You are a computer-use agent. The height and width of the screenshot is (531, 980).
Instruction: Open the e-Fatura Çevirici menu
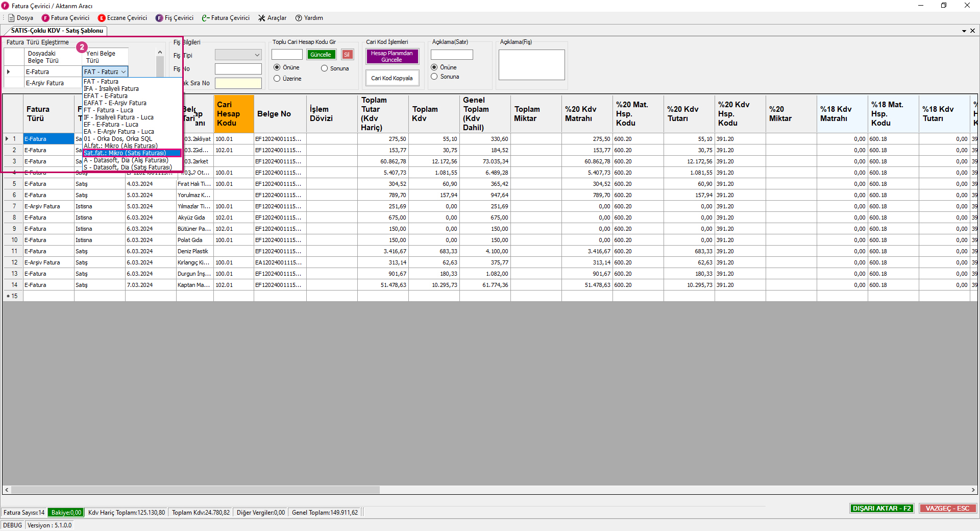click(226, 18)
